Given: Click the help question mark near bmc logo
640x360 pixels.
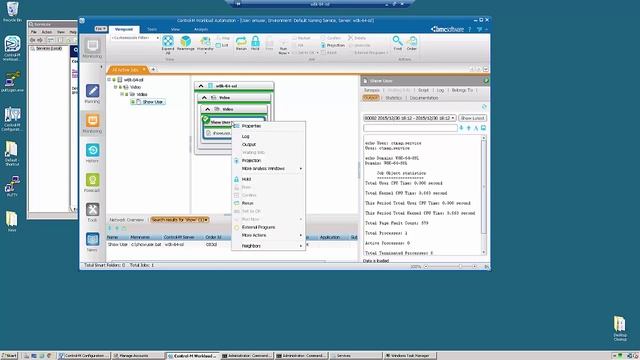Looking at the screenshot, I should [x=470, y=29].
